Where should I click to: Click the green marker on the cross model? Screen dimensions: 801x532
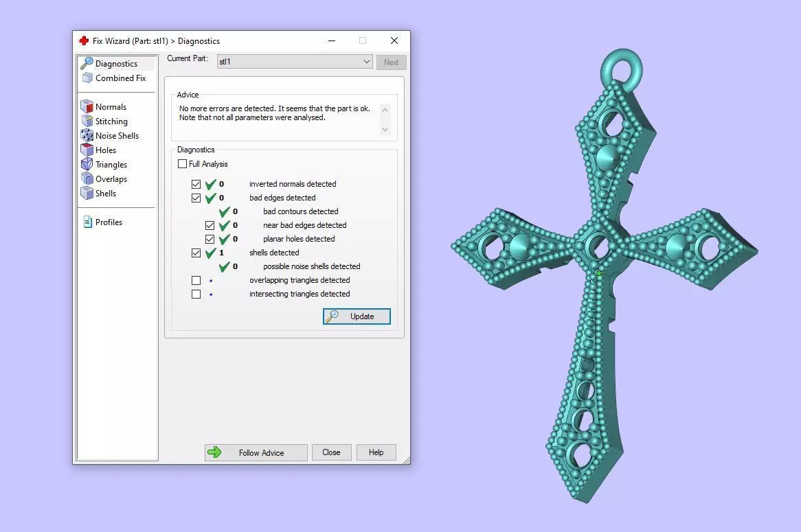point(599,273)
